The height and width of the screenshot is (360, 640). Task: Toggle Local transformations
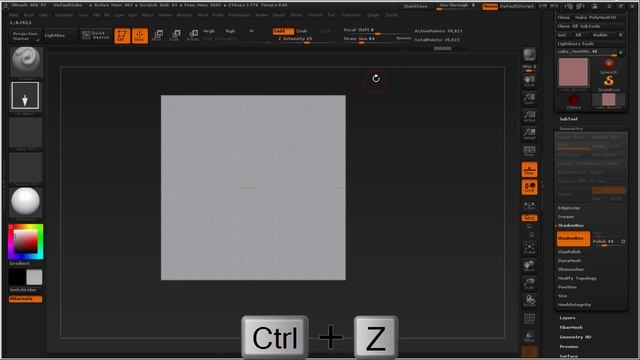click(529, 187)
